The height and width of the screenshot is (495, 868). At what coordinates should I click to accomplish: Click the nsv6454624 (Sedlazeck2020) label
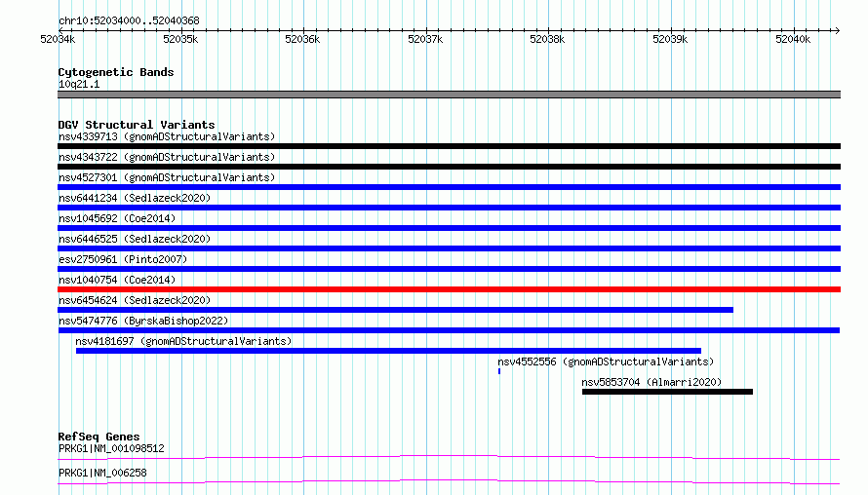coord(135,300)
